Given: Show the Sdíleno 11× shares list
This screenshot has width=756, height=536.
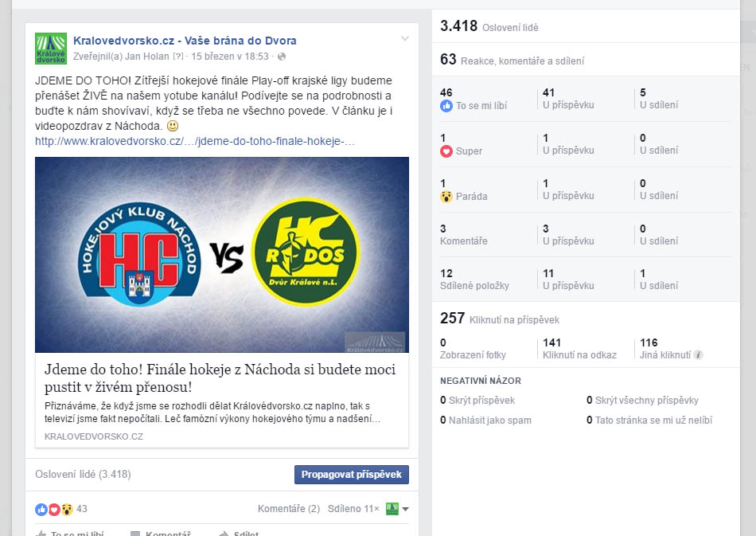Looking at the screenshot, I should click(353, 508).
